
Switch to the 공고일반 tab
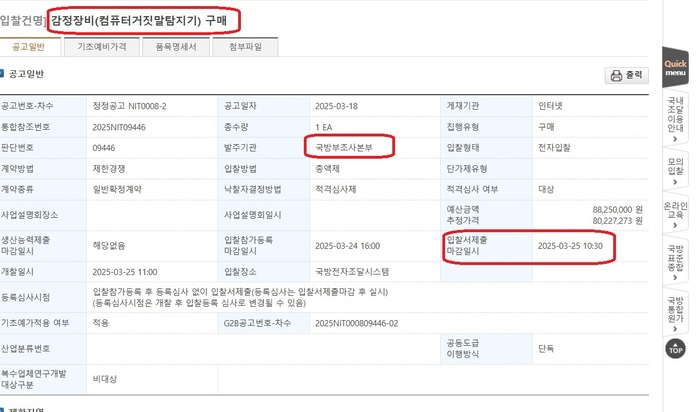pyautogui.click(x=30, y=47)
